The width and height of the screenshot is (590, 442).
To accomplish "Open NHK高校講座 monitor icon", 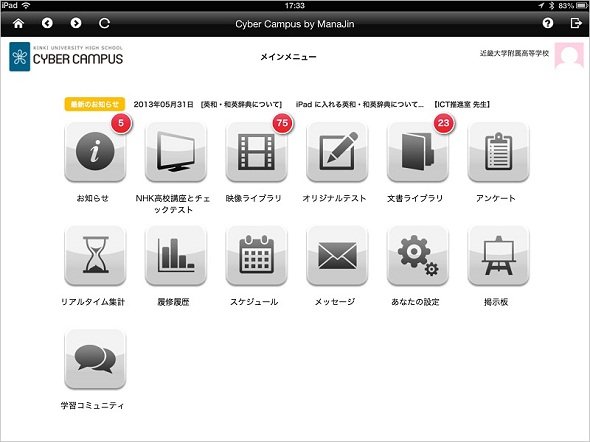I will [x=176, y=152].
